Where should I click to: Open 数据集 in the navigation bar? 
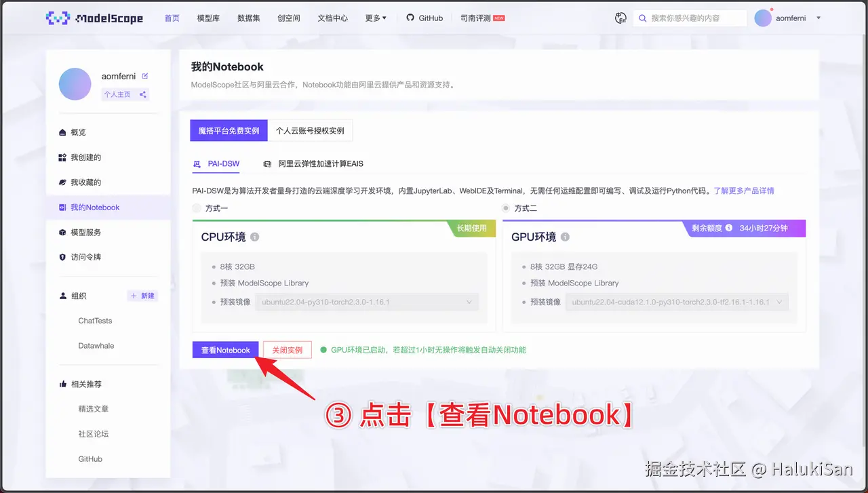pyautogui.click(x=249, y=18)
